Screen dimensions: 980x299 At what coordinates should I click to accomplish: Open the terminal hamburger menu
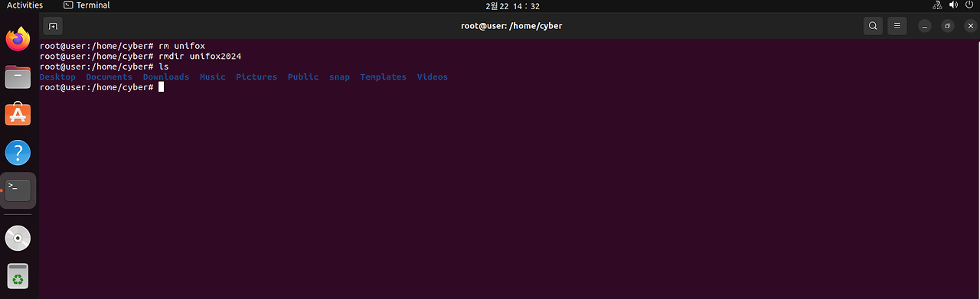898,26
